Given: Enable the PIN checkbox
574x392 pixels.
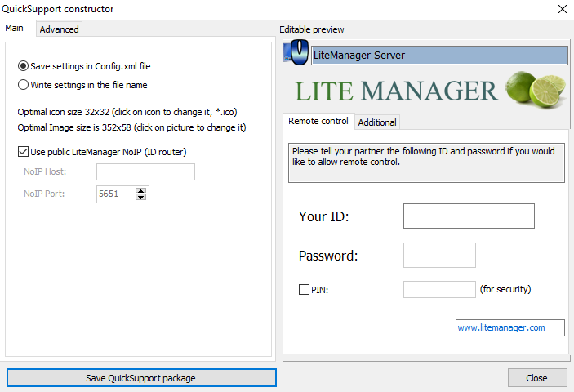Looking at the screenshot, I should point(305,289).
